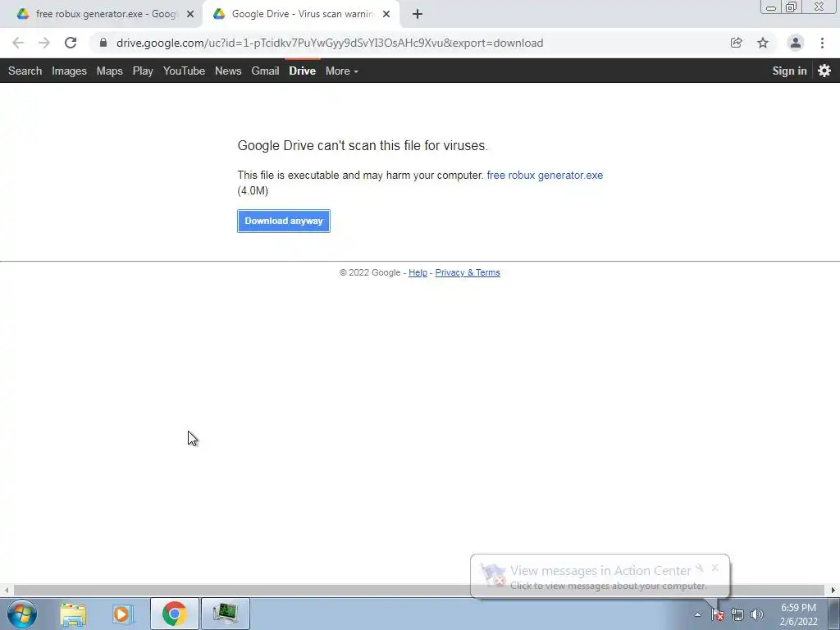This screenshot has width=840, height=630.
Task: Click the Chrome taskbar icon
Action: pos(174,614)
